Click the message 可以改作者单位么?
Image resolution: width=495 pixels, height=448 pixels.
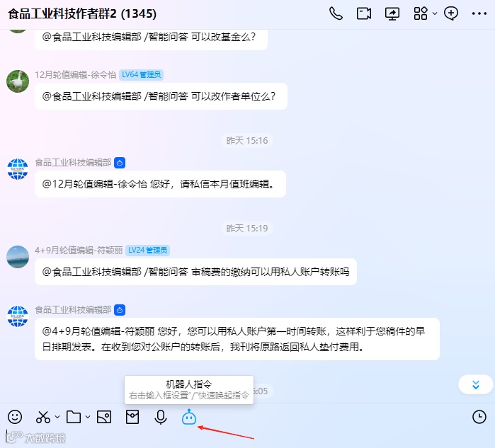click(161, 96)
